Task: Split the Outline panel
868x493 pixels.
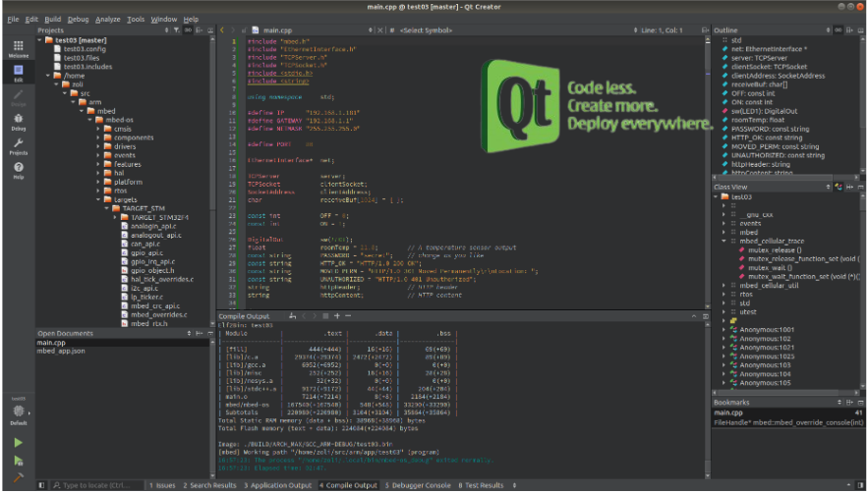Action: pos(849,30)
